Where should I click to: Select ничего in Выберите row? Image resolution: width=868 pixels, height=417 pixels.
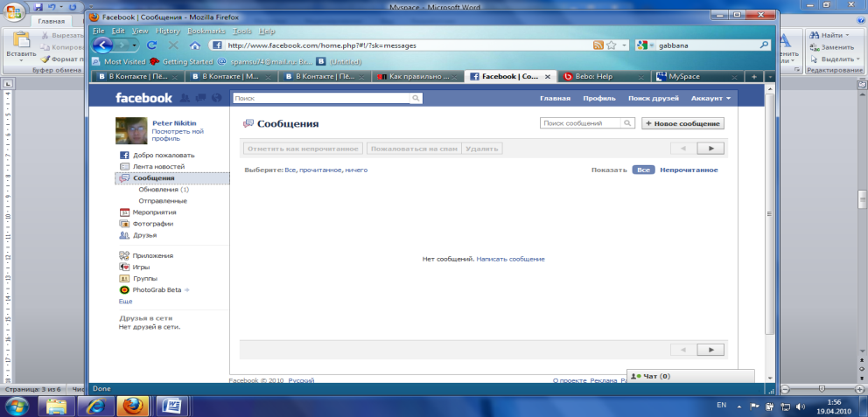356,170
